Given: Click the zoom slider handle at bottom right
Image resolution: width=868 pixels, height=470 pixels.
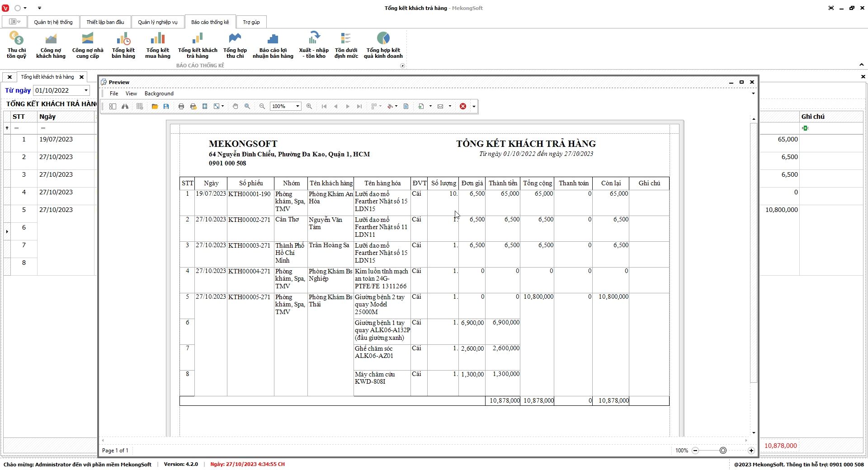Looking at the screenshot, I should (x=723, y=451).
